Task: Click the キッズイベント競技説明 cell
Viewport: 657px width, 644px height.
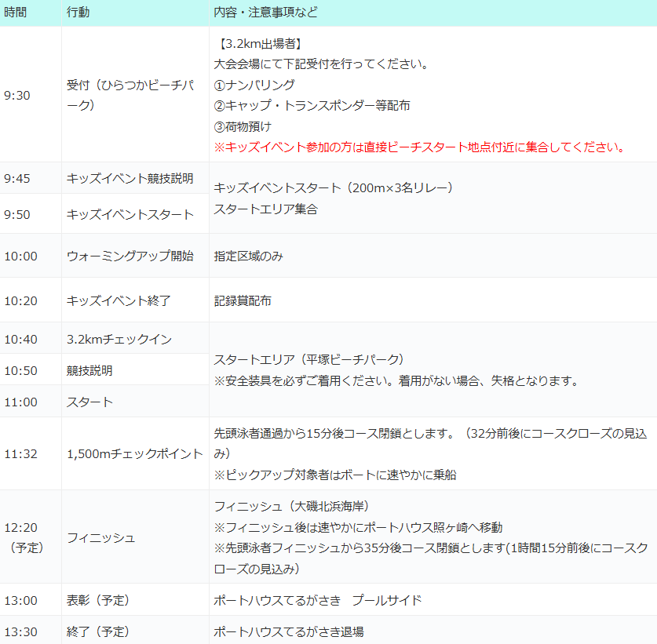Action: tap(130, 178)
